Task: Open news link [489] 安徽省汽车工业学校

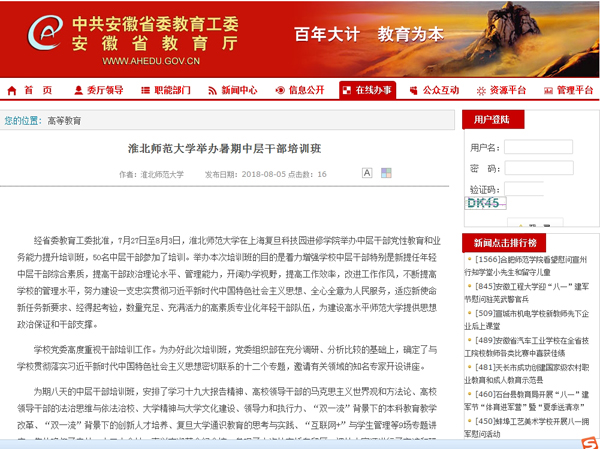Action: coord(527,346)
